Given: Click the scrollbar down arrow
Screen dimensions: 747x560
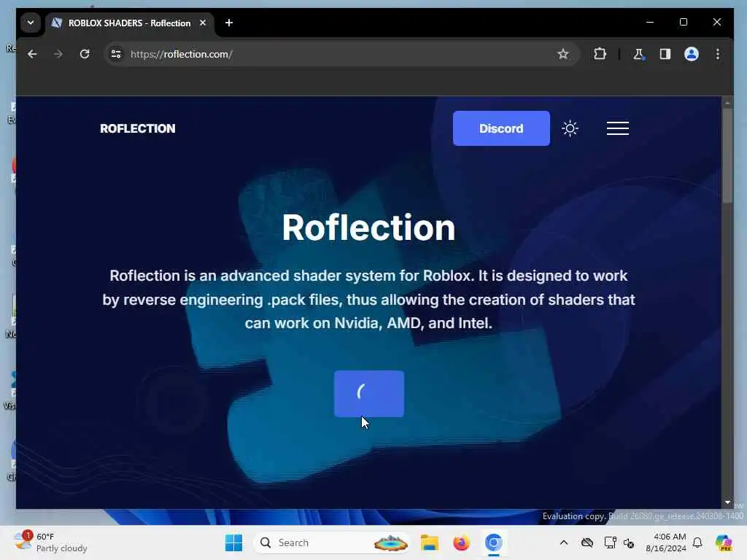Looking at the screenshot, I should [x=727, y=502].
